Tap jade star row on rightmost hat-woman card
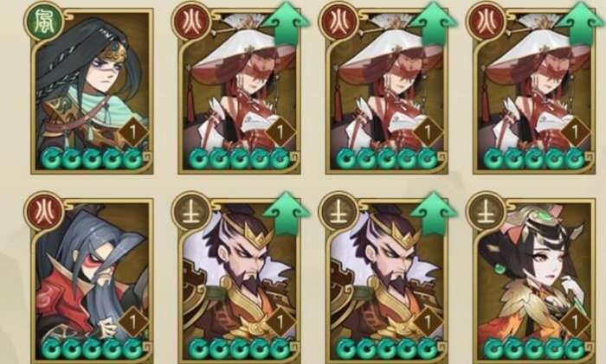Viewport: 606px width, 364px height. (x=534, y=158)
